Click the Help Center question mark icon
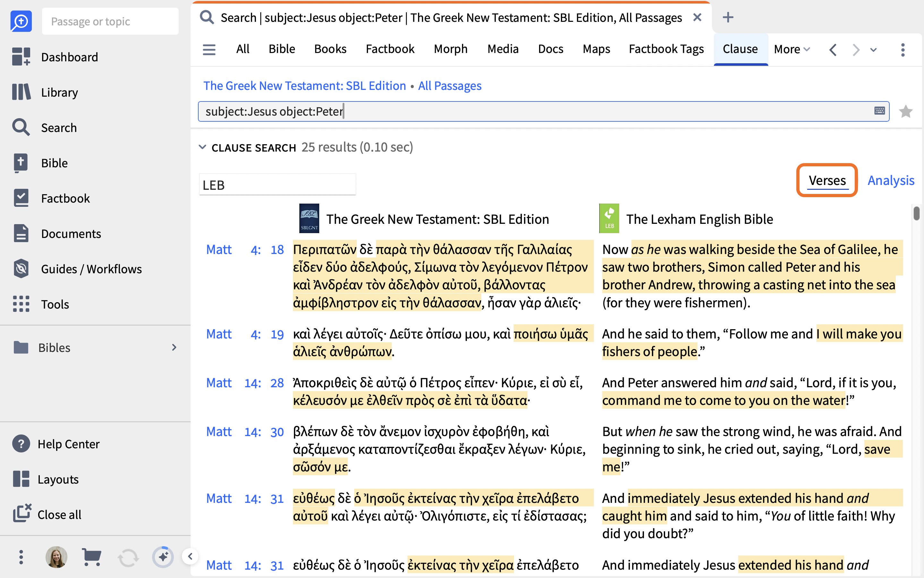This screenshot has width=924, height=578. coord(21,444)
